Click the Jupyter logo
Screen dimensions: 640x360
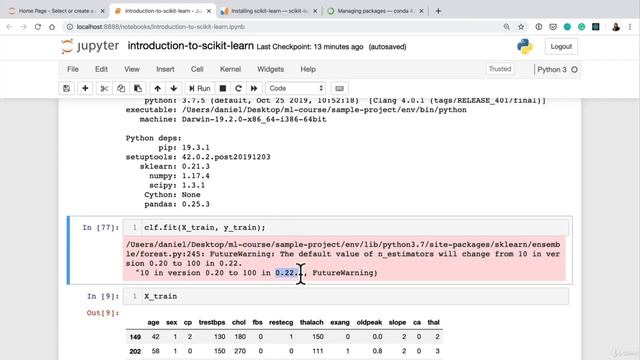(x=90, y=46)
